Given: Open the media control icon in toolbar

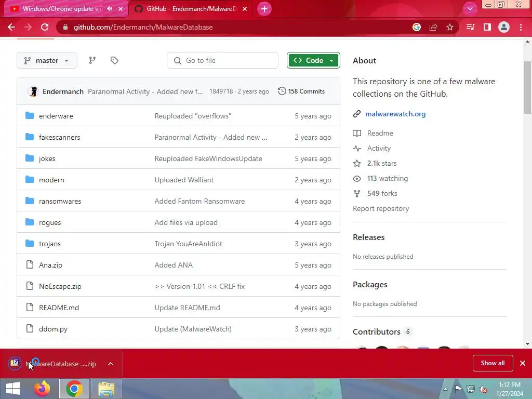Looking at the screenshot, I should pyautogui.click(x=470, y=27).
